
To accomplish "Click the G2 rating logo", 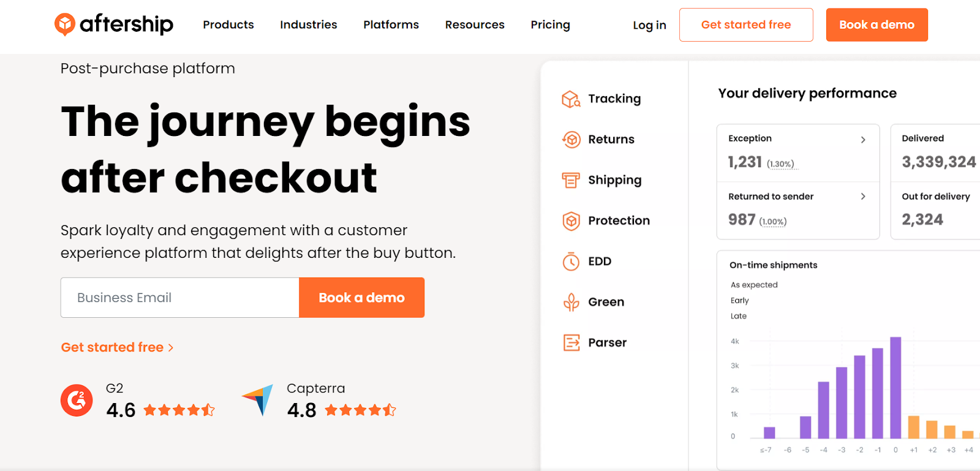I will (77, 400).
